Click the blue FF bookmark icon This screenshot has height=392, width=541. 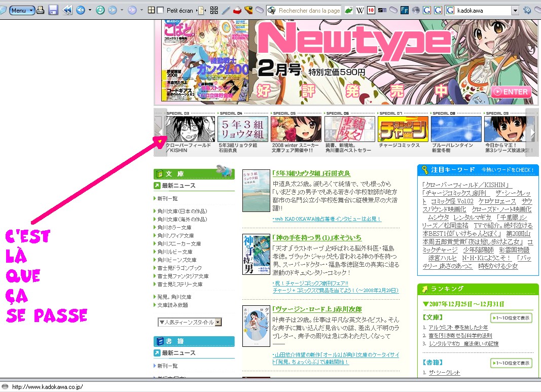point(405,10)
